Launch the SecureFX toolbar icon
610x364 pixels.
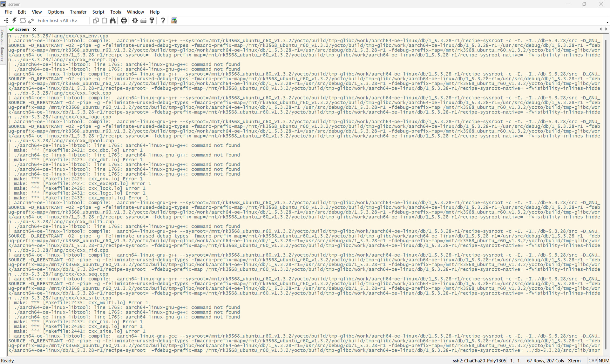(174, 21)
